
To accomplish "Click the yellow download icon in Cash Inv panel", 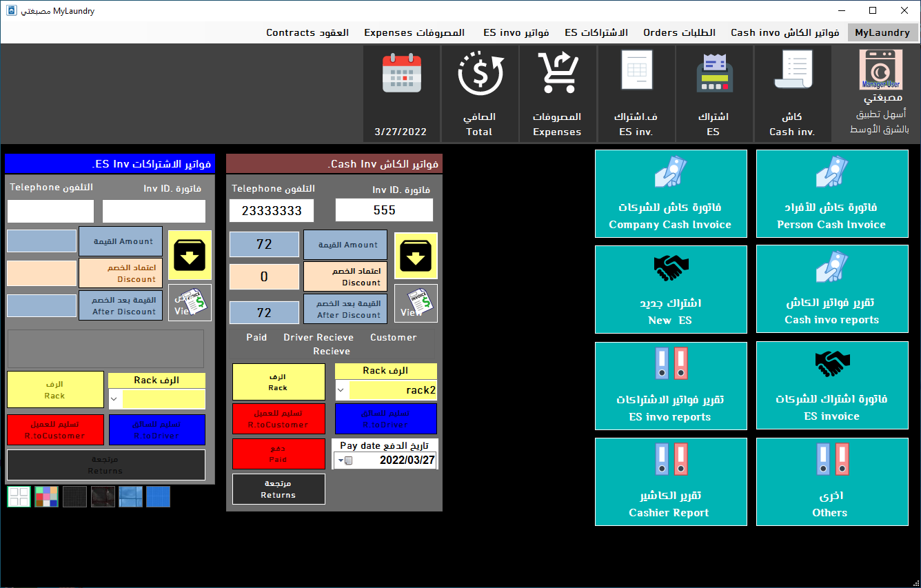I will click(416, 256).
